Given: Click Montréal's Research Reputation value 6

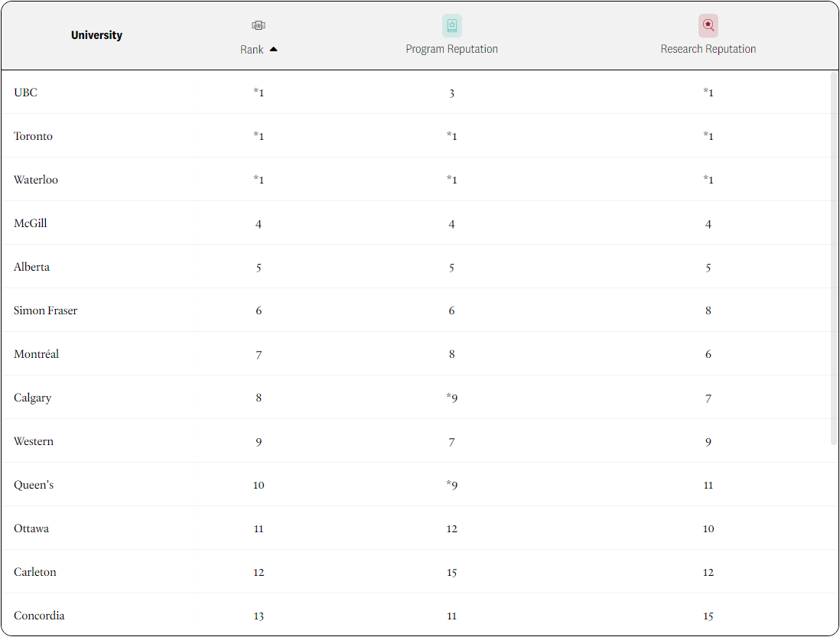Looking at the screenshot, I should coord(708,354).
